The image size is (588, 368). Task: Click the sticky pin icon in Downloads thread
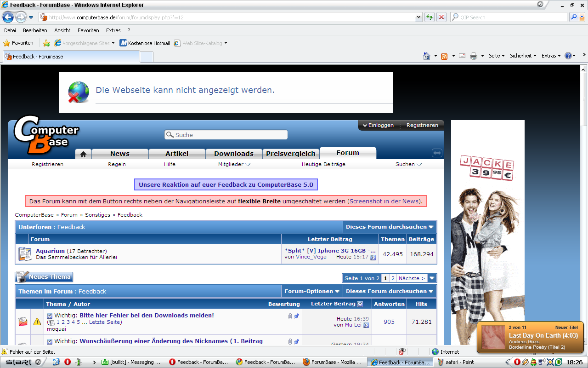[x=296, y=316]
